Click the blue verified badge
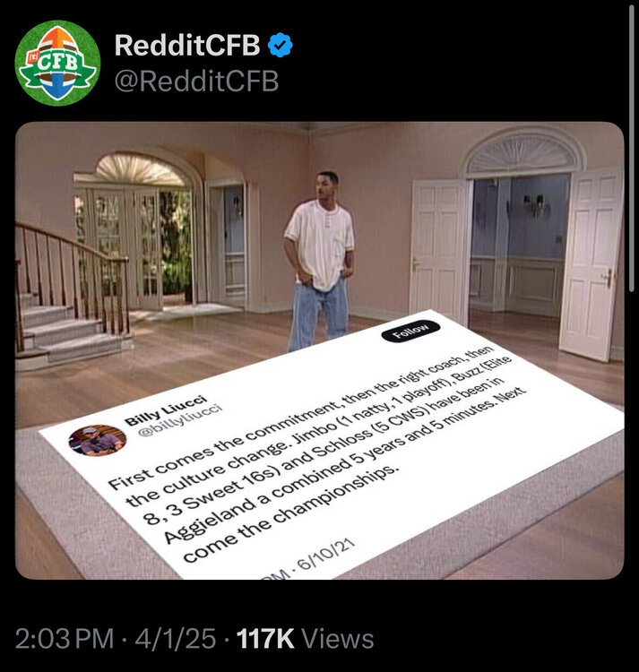The height and width of the screenshot is (672, 639). pyautogui.click(x=281, y=45)
